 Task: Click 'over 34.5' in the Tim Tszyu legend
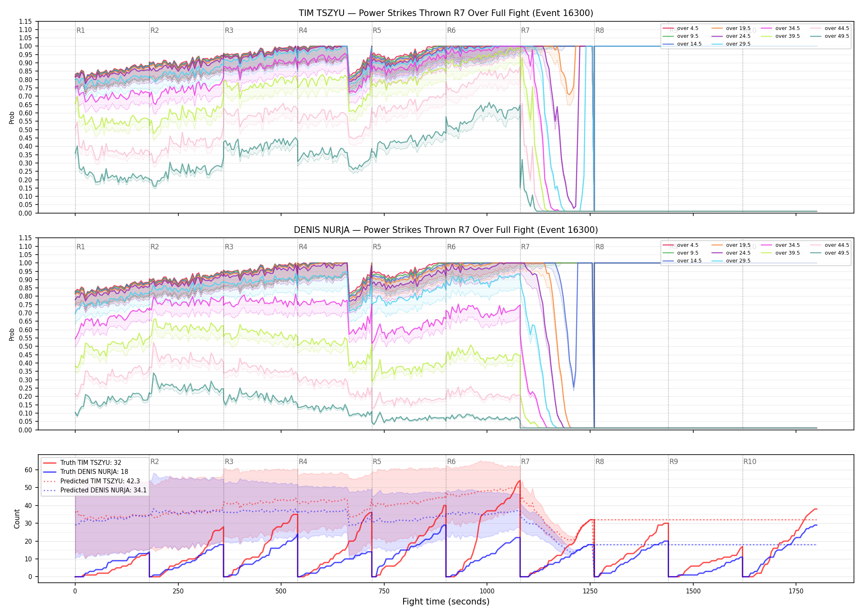click(x=780, y=28)
